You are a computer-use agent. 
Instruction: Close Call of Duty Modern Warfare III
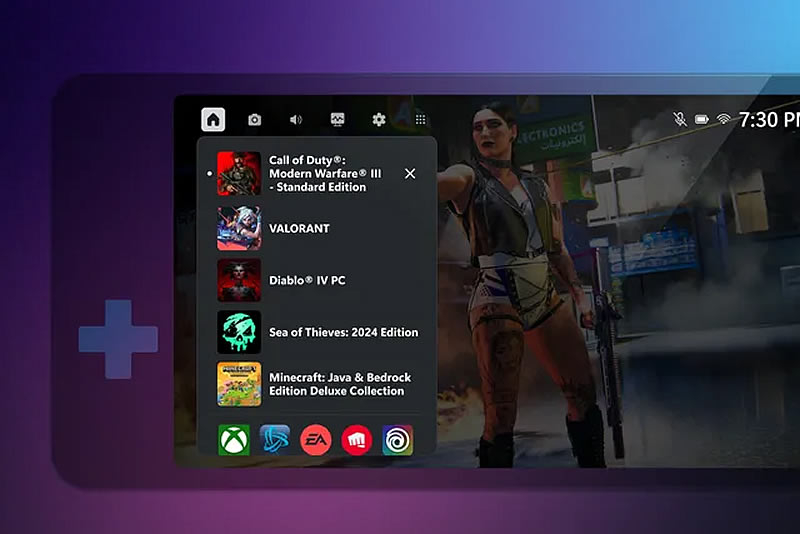[410, 174]
